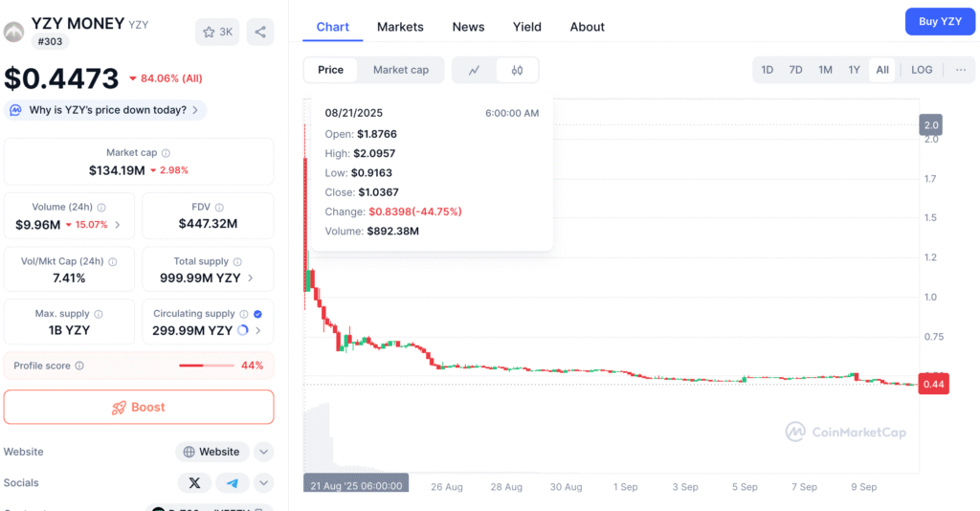The width and height of the screenshot is (980, 511).
Task: Click the orange Boost button
Action: (x=139, y=407)
